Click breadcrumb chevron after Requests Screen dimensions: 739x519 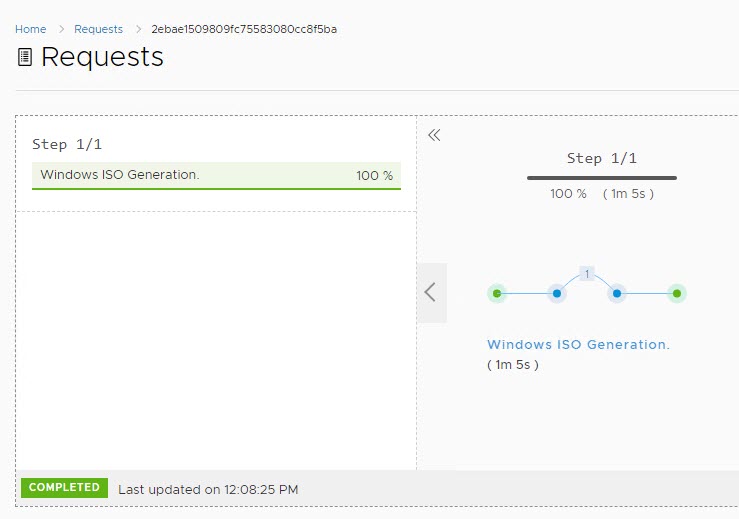click(x=137, y=29)
